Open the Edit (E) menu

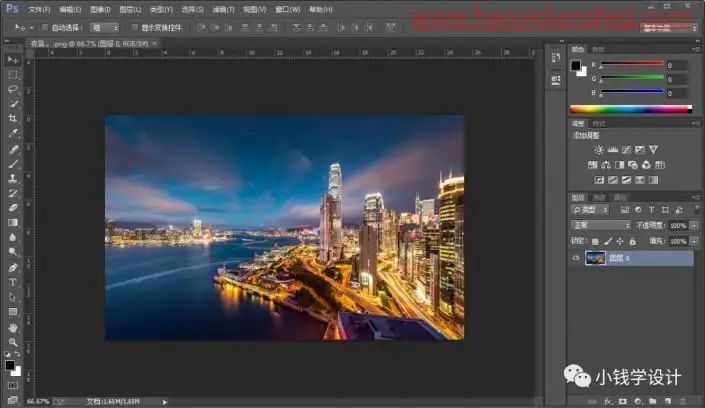[x=70, y=9]
